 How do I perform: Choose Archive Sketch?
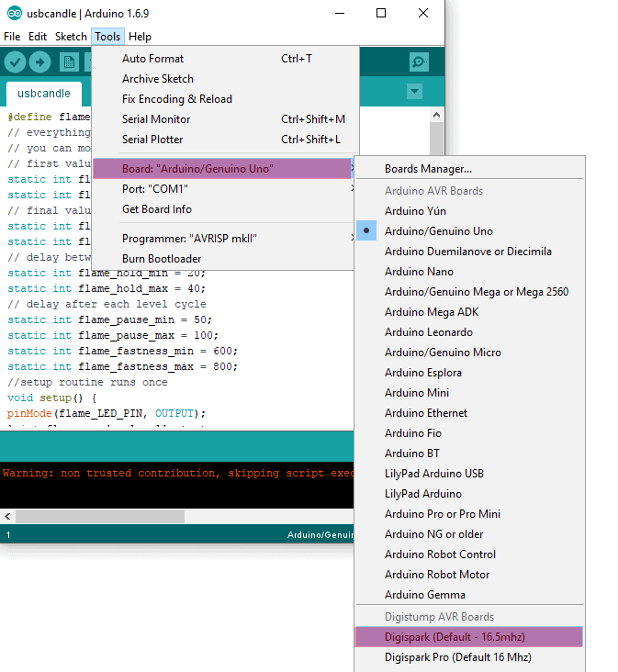point(225,78)
